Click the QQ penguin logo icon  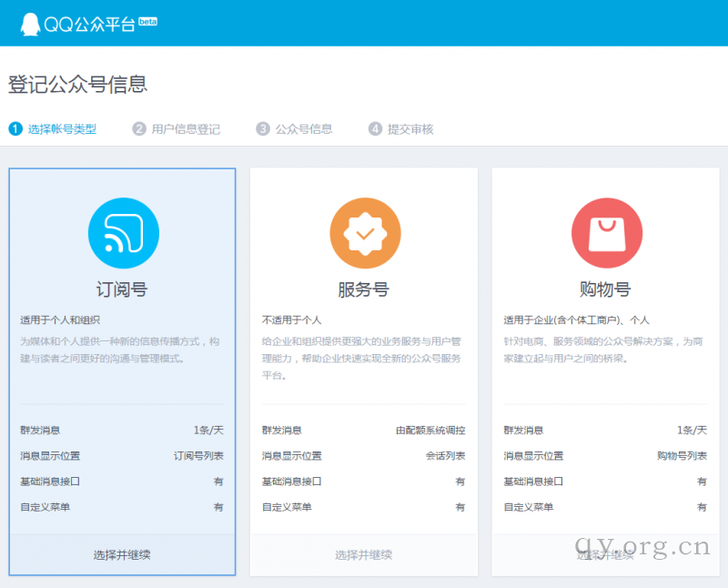pyautogui.click(x=30, y=24)
